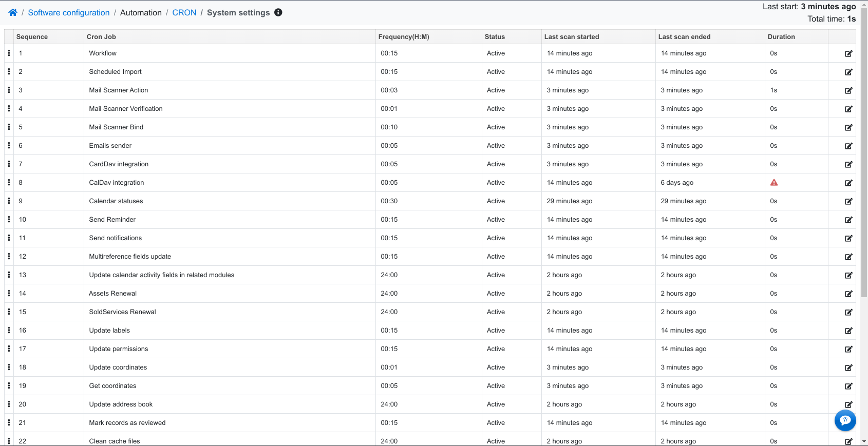
Task: Go to the home page icon
Action: click(13, 12)
